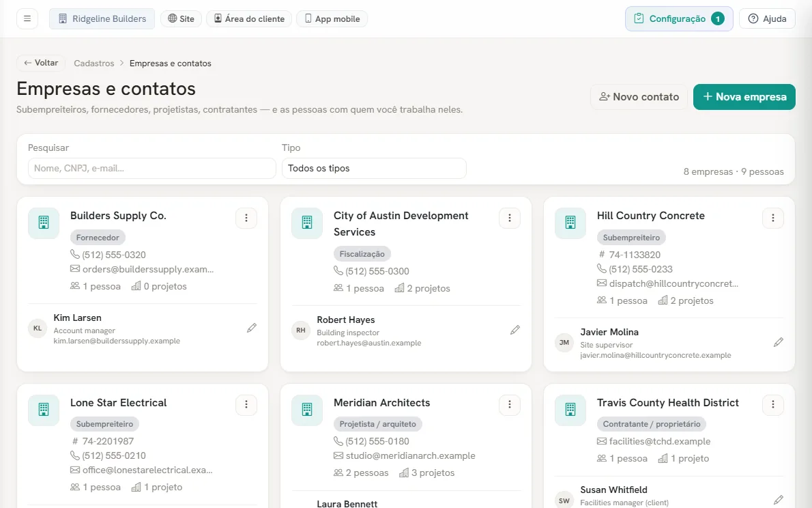
Task: Edit contact Robert Hayes pencil icon
Action: click(x=514, y=330)
